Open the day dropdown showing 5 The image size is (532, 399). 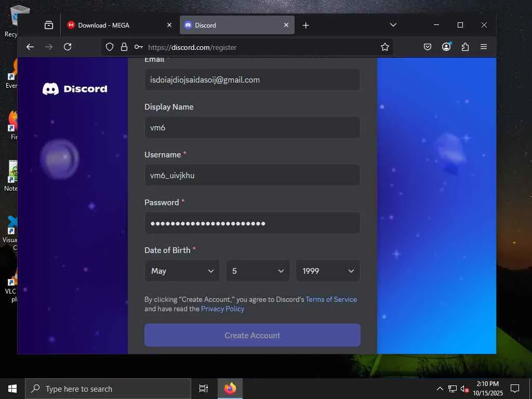click(x=258, y=271)
